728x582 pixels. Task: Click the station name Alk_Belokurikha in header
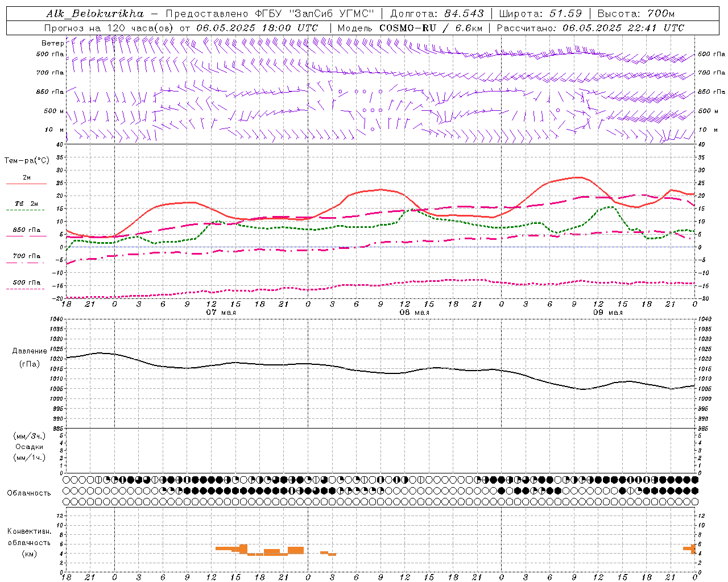(x=95, y=14)
